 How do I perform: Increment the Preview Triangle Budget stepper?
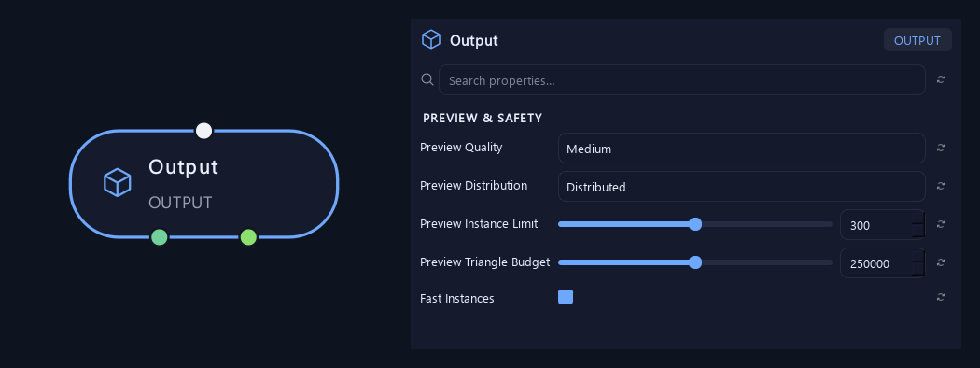917,257
